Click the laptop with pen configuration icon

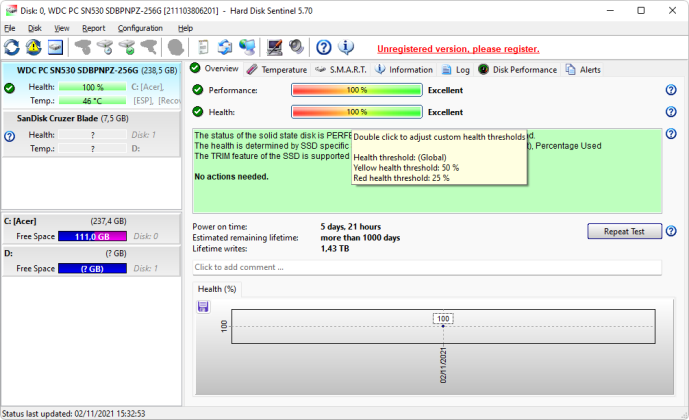pos(275,47)
